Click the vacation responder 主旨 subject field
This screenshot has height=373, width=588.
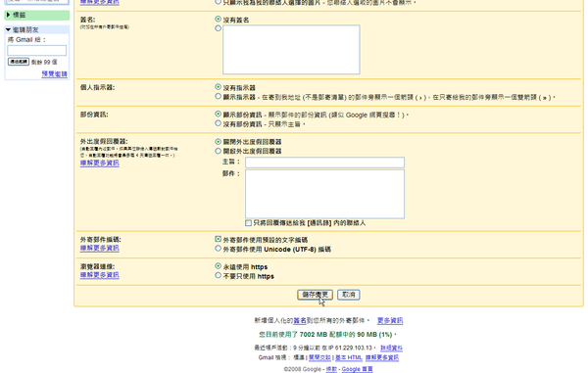point(324,163)
